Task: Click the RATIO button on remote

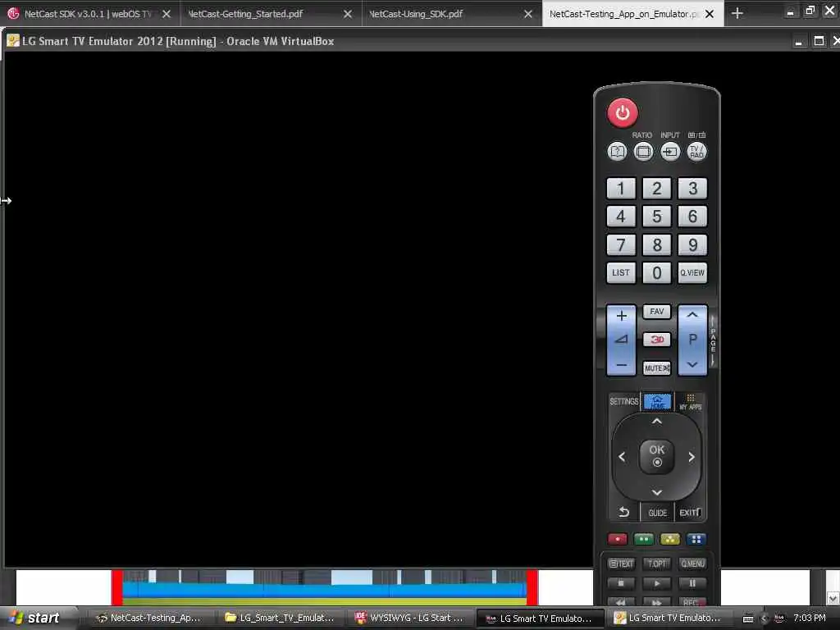Action: point(643,152)
